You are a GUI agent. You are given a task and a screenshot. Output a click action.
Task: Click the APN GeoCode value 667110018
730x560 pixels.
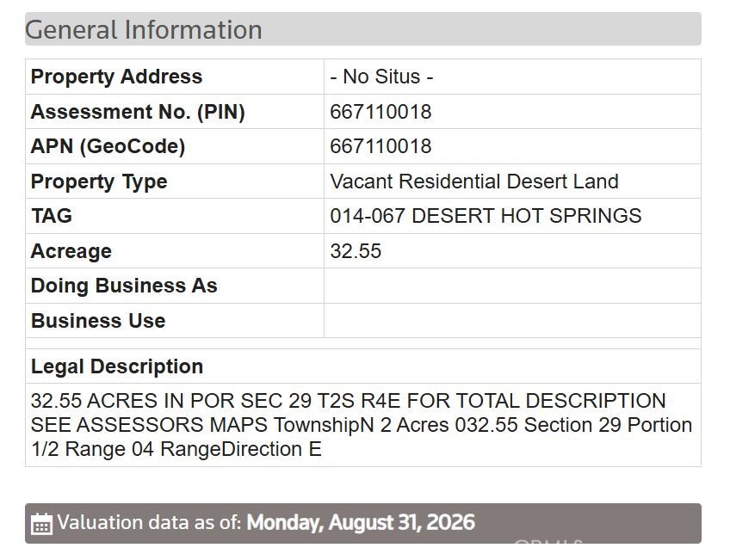coord(380,146)
